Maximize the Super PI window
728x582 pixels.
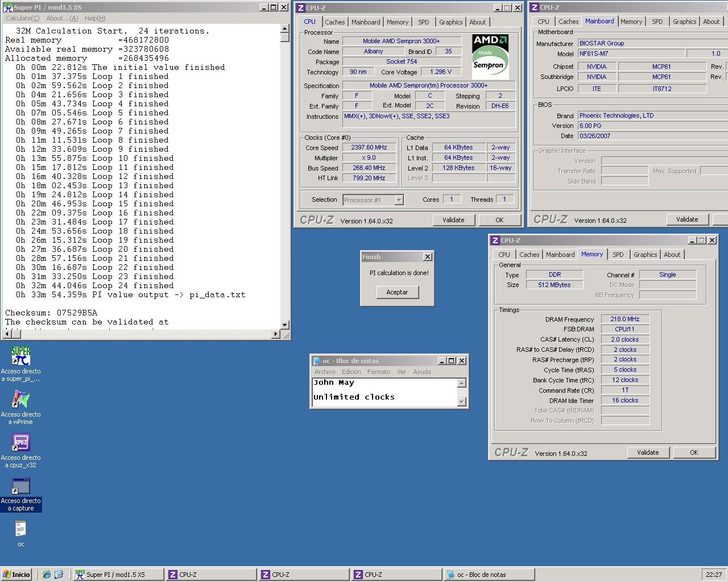[x=274, y=7]
